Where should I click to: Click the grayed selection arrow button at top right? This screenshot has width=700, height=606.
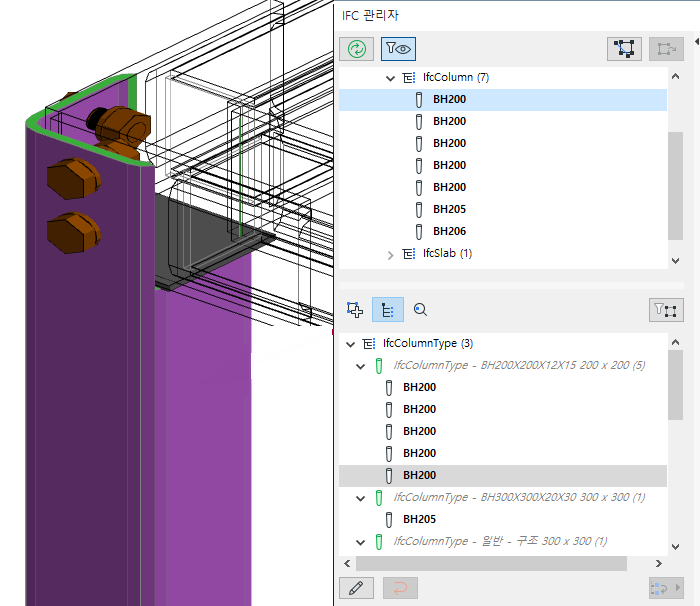[x=666, y=49]
